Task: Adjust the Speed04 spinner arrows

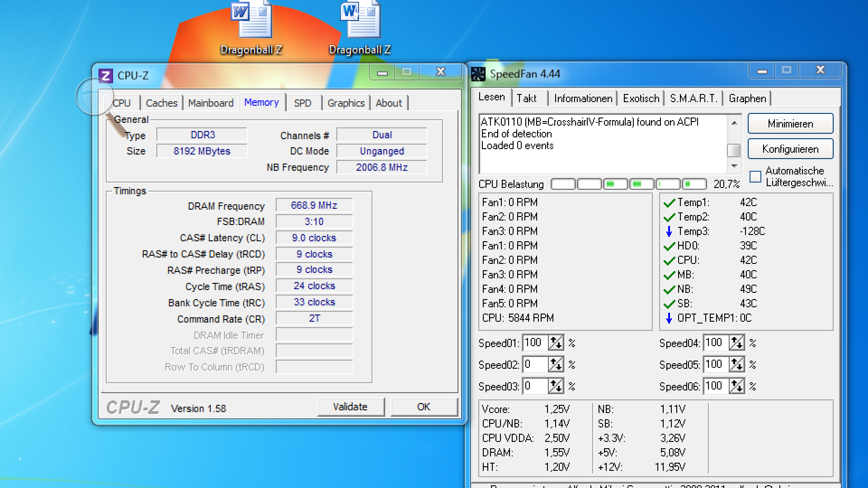Action: 736,343
